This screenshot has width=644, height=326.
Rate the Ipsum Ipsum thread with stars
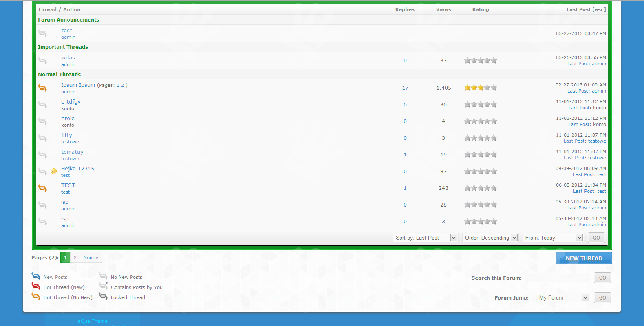tap(481, 88)
